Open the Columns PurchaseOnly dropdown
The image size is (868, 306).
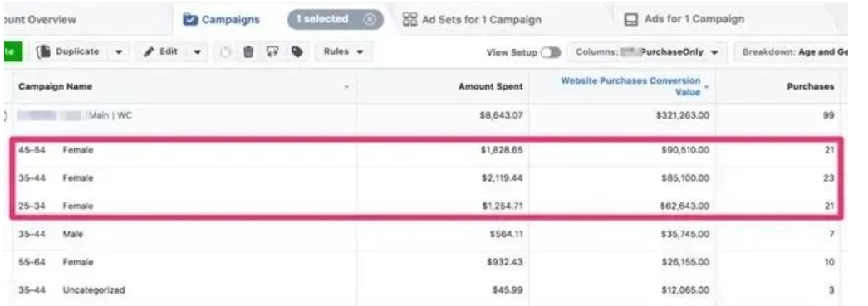point(646,52)
